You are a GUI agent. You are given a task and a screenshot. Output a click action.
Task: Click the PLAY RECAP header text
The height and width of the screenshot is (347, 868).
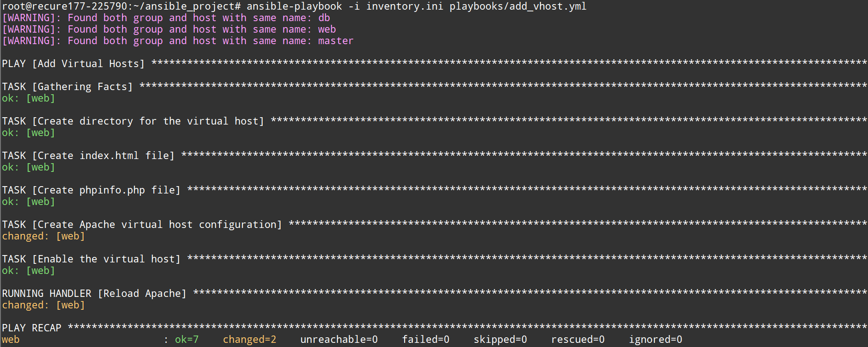(x=32, y=328)
